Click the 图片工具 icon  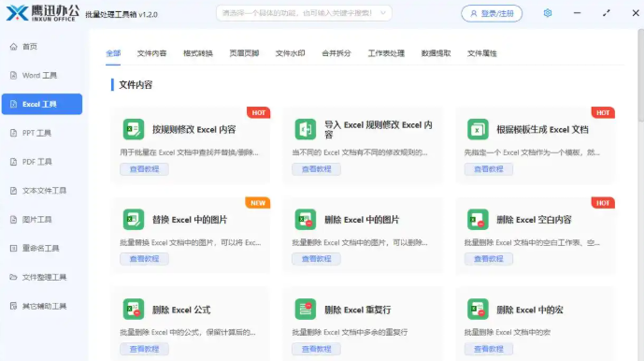click(x=14, y=219)
